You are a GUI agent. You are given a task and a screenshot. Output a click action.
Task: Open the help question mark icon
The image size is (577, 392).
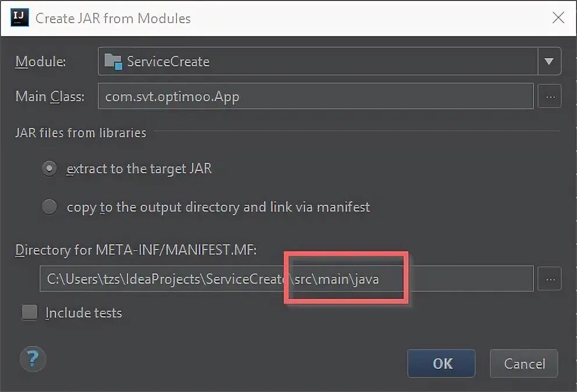pos(33,358)
